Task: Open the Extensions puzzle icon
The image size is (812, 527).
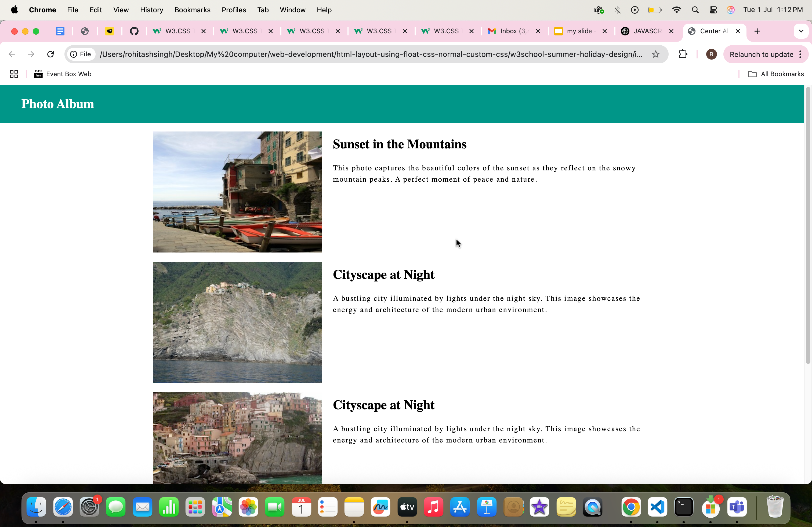Action: tap(683, 54)
